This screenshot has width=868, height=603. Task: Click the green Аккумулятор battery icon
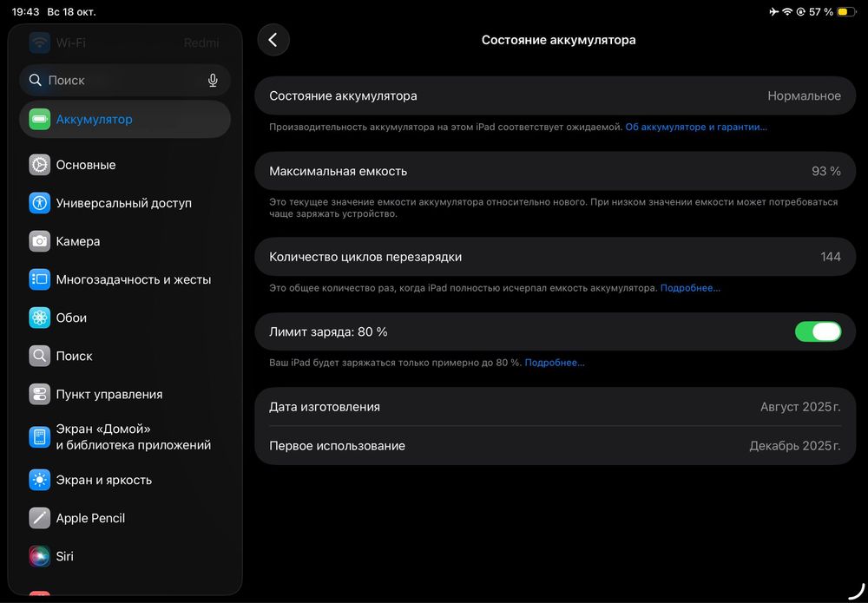[x=39, y=120]
